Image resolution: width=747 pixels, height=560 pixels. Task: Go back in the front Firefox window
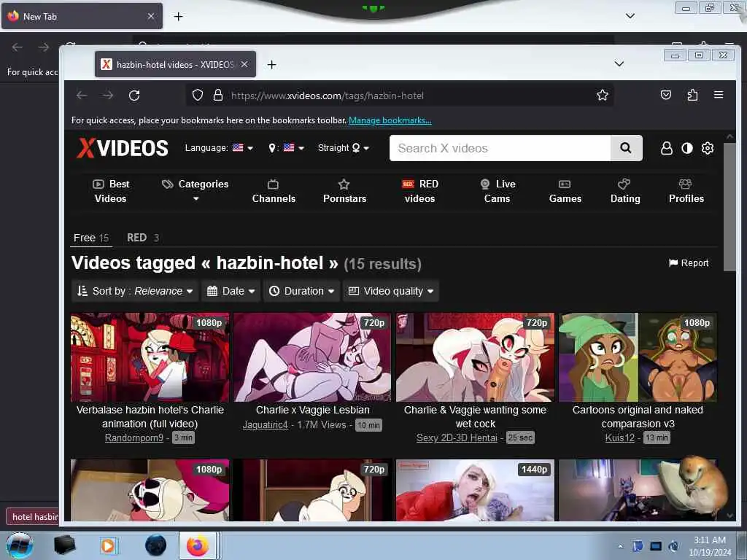(82, 96)
